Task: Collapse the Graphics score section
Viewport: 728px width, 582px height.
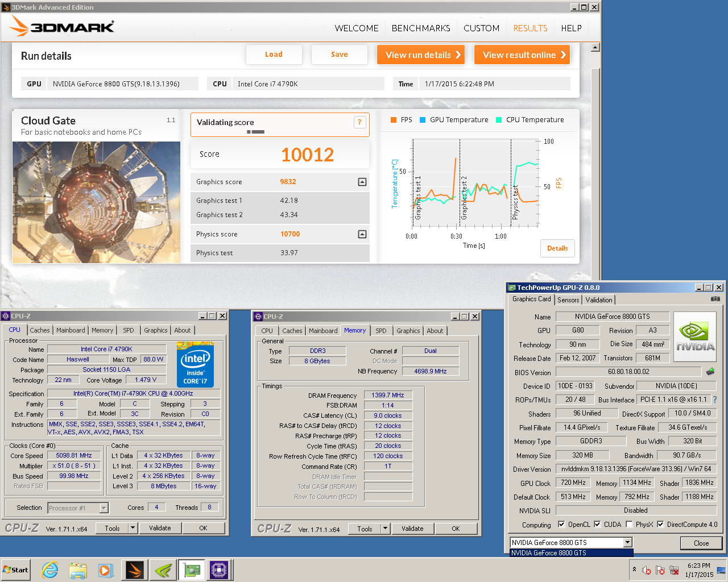Action: click(362, 182)
